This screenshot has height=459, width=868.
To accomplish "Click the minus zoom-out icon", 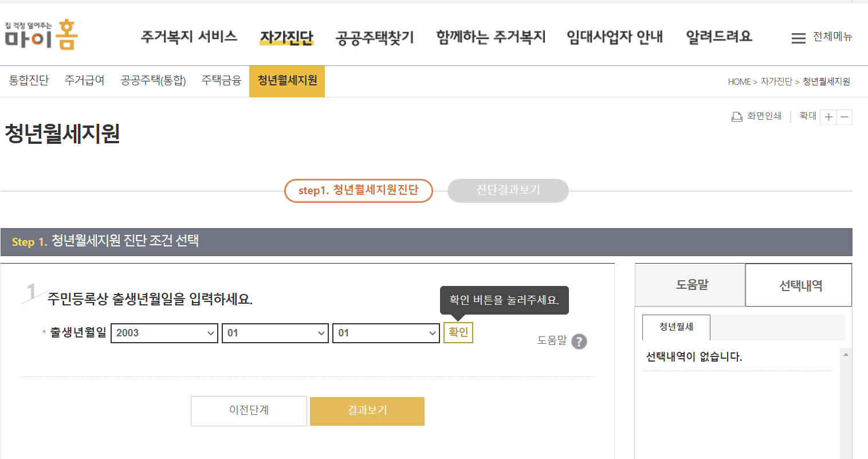I will pos(844,116).
